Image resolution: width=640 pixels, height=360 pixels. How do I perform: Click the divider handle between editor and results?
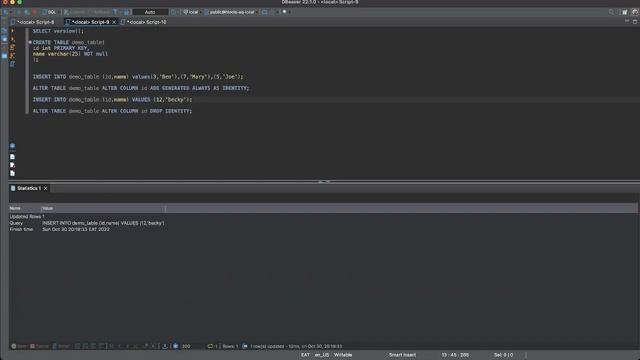324,181
